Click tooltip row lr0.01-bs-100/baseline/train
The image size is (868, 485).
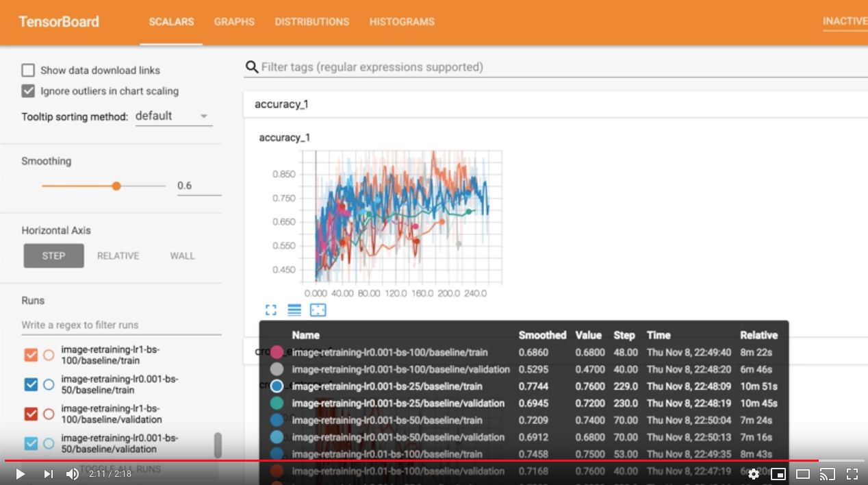(524, 454)
